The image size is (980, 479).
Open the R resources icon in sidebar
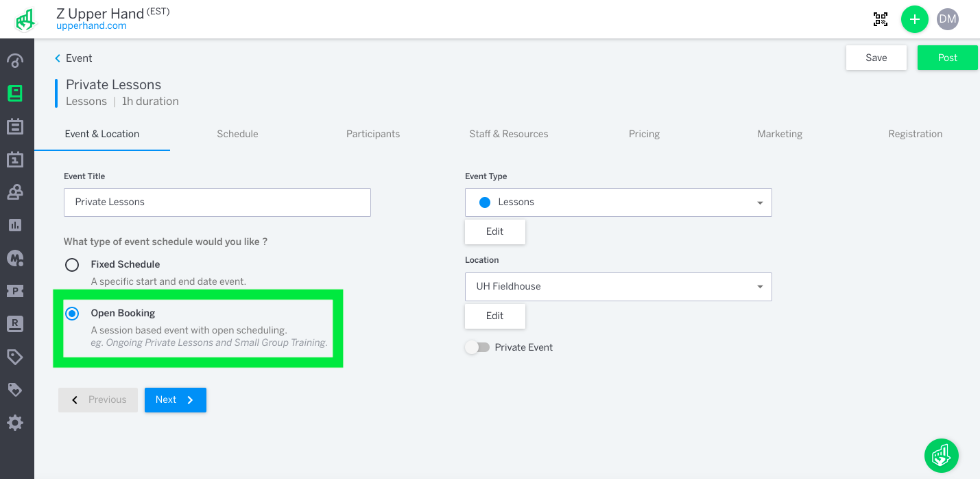pos(15,324)
